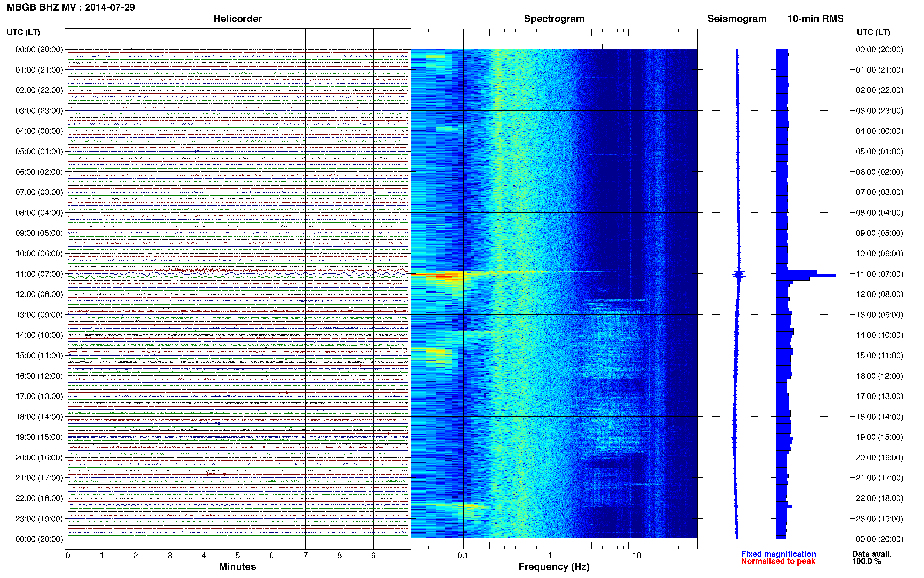Click the seismogram amplitude spike at 11:00
This screenshot has width=924, height=578.
[x=739, y=274]
